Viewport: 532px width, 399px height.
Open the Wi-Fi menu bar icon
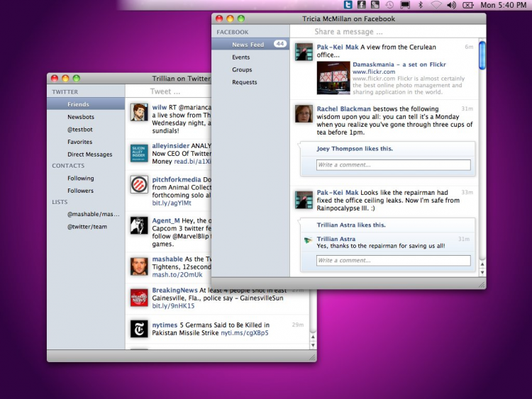[436, 5]
